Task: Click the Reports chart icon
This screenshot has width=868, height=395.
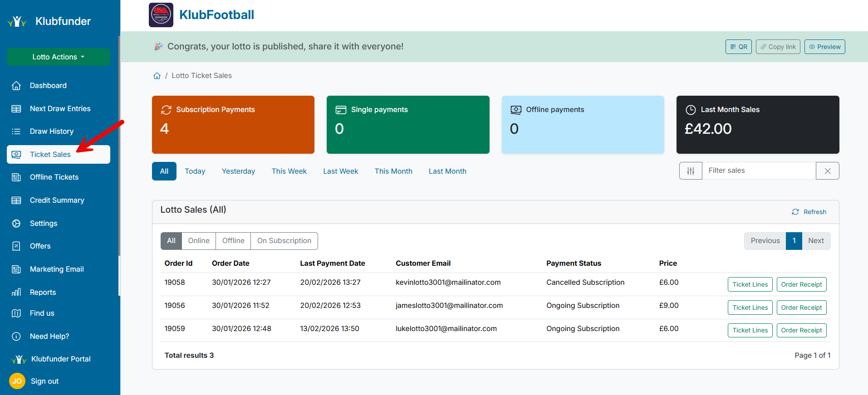Action: pyautogui.click(x=16, y=293)
